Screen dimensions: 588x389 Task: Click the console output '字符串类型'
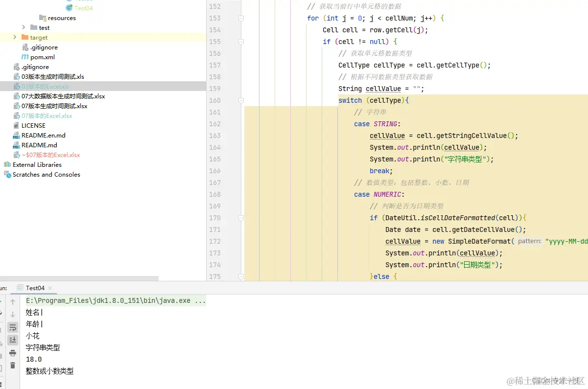(x=43, y=347)
